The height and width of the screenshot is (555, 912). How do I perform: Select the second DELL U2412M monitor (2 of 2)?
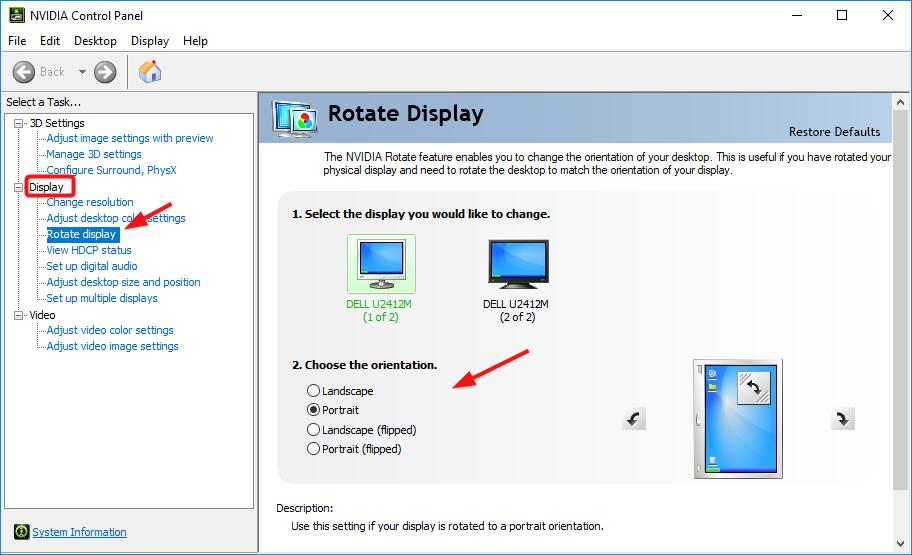point(515,265)
